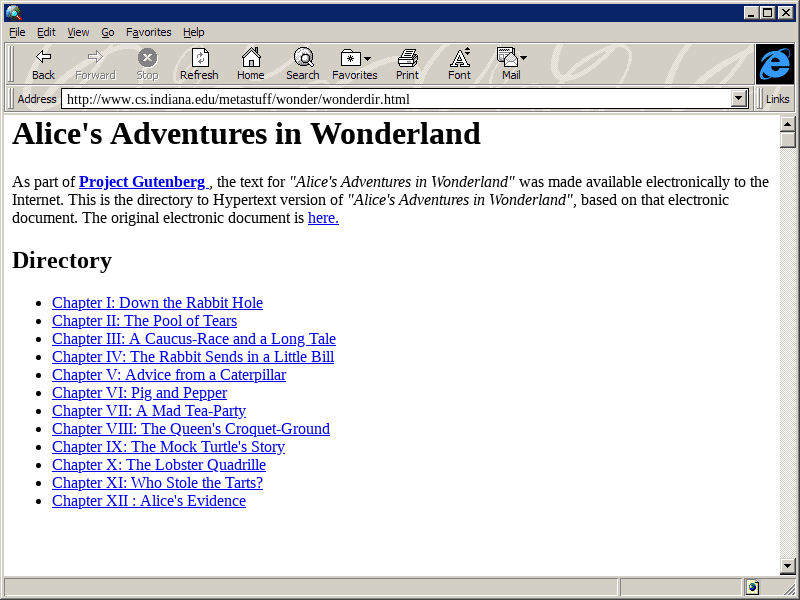Follow the Project Gutenberg link
This screenshot has height=600, width=800.
[142, 182]
